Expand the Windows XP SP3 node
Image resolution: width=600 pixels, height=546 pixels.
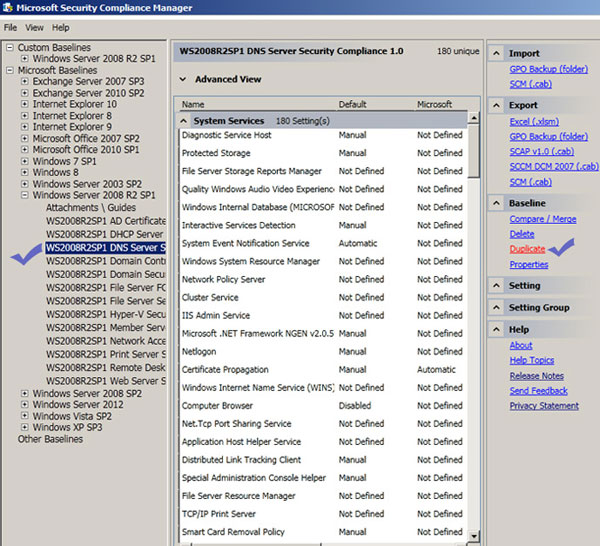[x=24, y=427]
